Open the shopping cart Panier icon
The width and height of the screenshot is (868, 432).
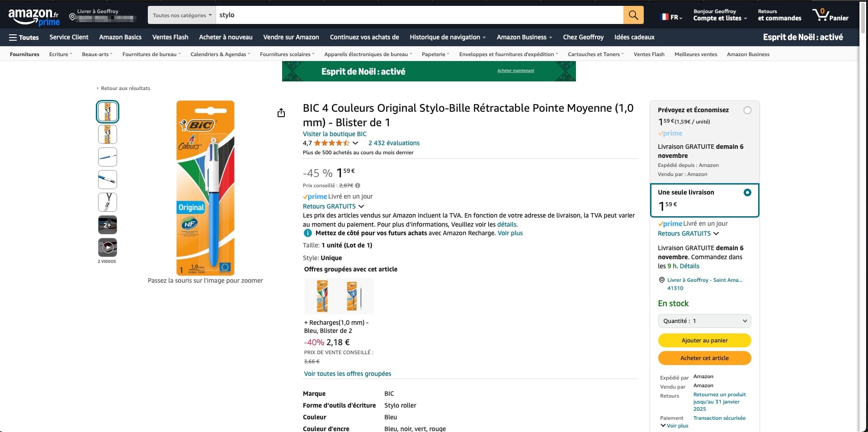click(x=830, y=15)
